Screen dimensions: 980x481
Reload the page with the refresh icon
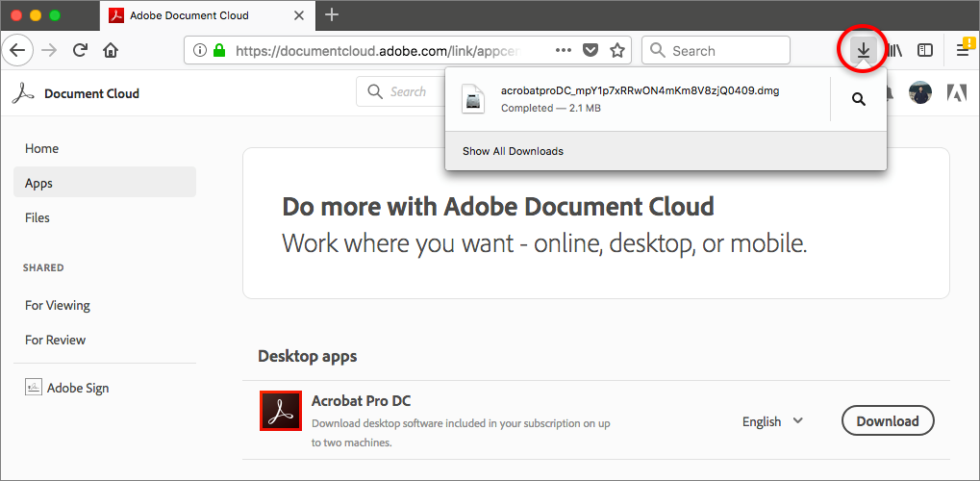[80, 51]
